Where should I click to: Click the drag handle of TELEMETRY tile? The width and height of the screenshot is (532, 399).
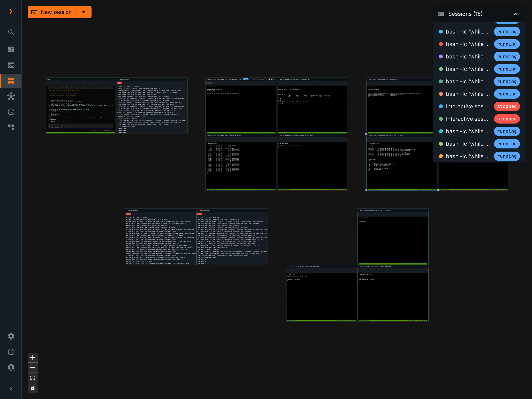pyautogui.click(x=278, y=79)
